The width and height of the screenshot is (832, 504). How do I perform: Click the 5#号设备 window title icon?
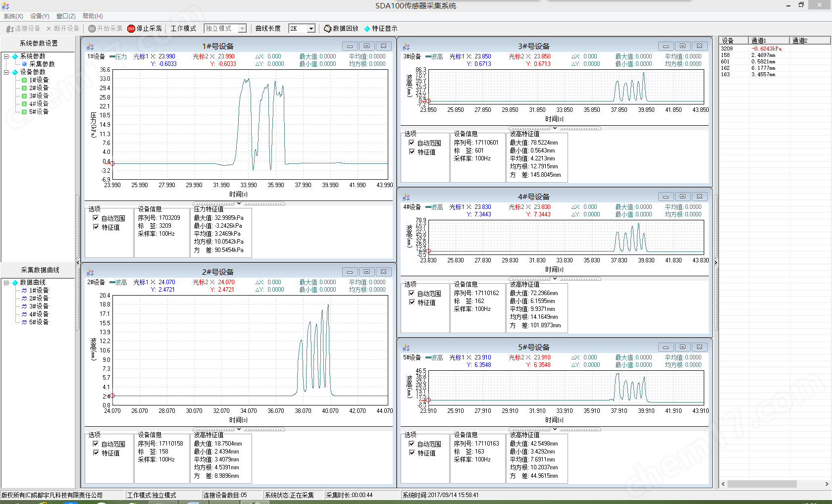406,347
